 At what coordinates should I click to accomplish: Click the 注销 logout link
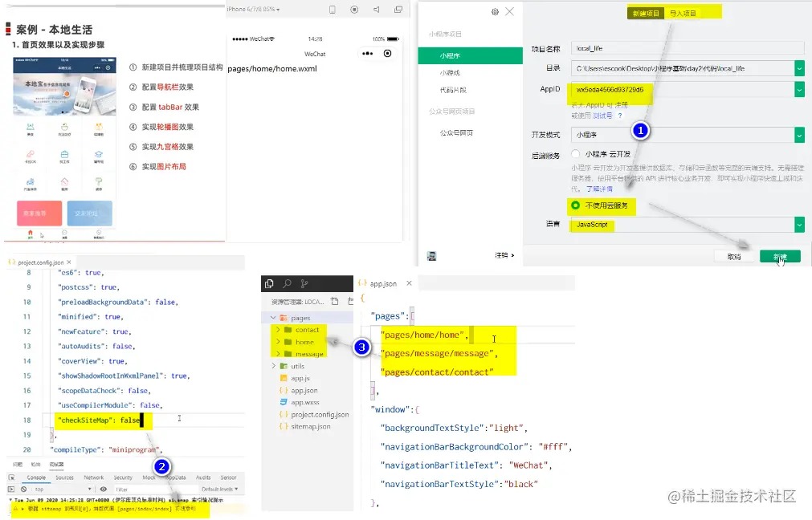504,256
